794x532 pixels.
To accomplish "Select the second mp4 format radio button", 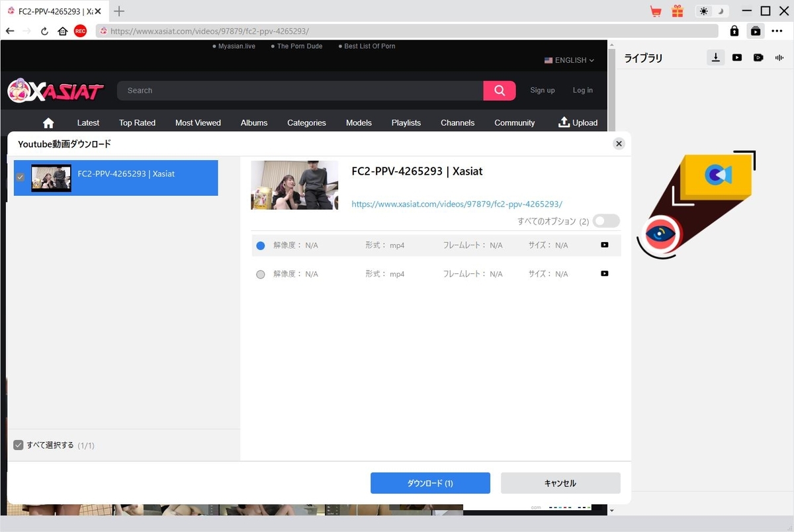I will tap(260, 273).
